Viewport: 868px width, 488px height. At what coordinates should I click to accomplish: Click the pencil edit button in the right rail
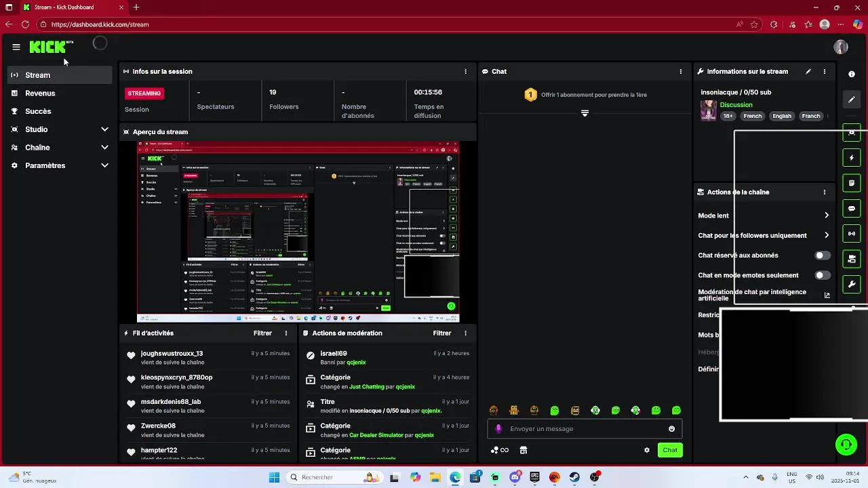coord(852,100)
